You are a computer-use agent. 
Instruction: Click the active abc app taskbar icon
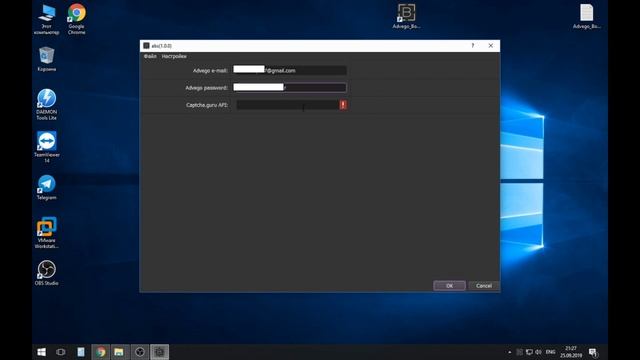(160, 352)
